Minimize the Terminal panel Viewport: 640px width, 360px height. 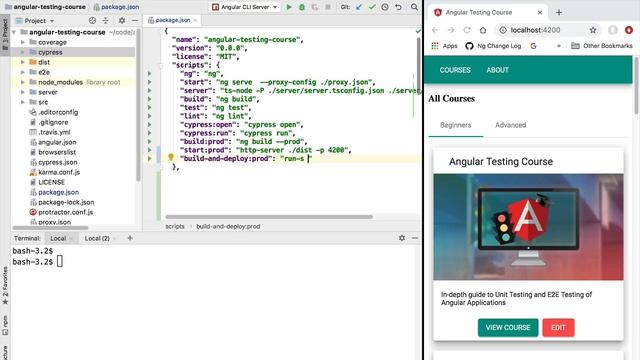pyautogui.click(x=415, y=238)
